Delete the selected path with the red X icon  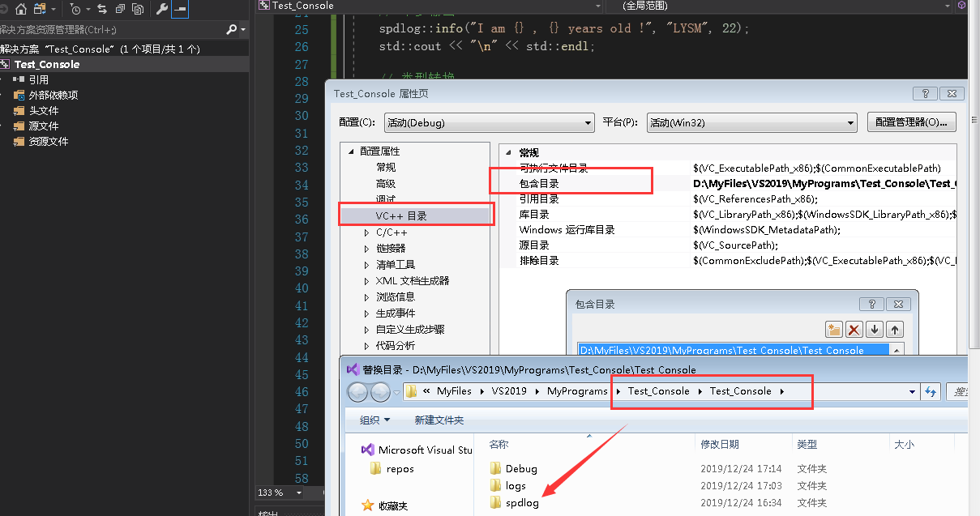pos(856,329)
